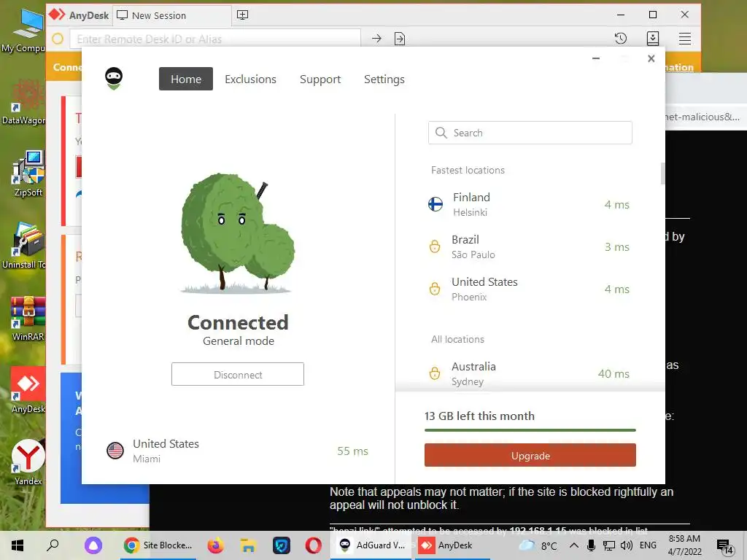747x560 pixels.
Task: Click the lock icon next to Phoenix
Action: tap(435, 289)
